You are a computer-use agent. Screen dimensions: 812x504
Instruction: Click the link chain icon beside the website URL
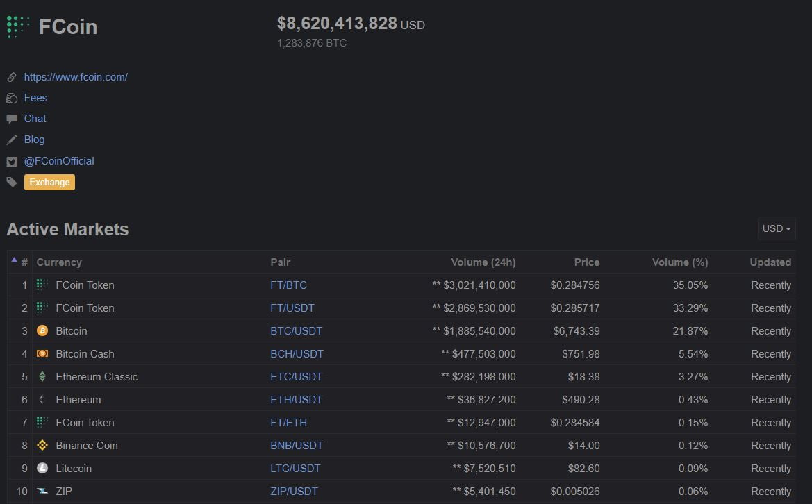tap(11, 77)
